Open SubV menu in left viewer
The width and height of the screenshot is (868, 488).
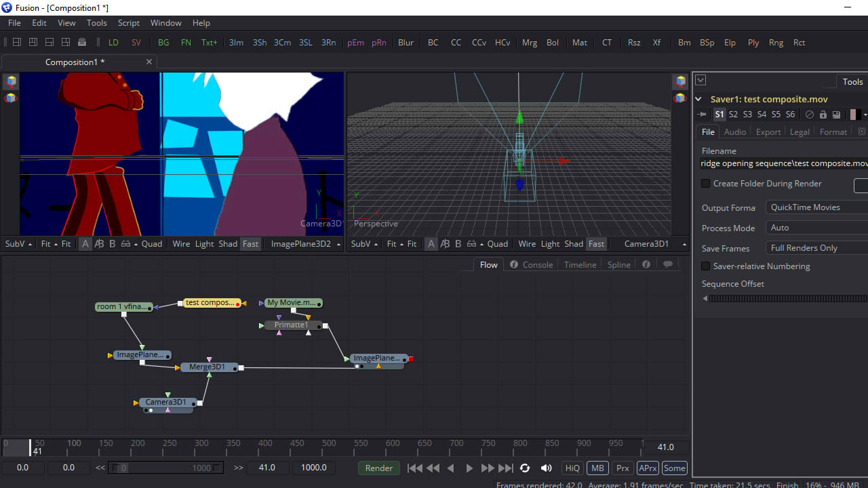click(x=18, y=244)
